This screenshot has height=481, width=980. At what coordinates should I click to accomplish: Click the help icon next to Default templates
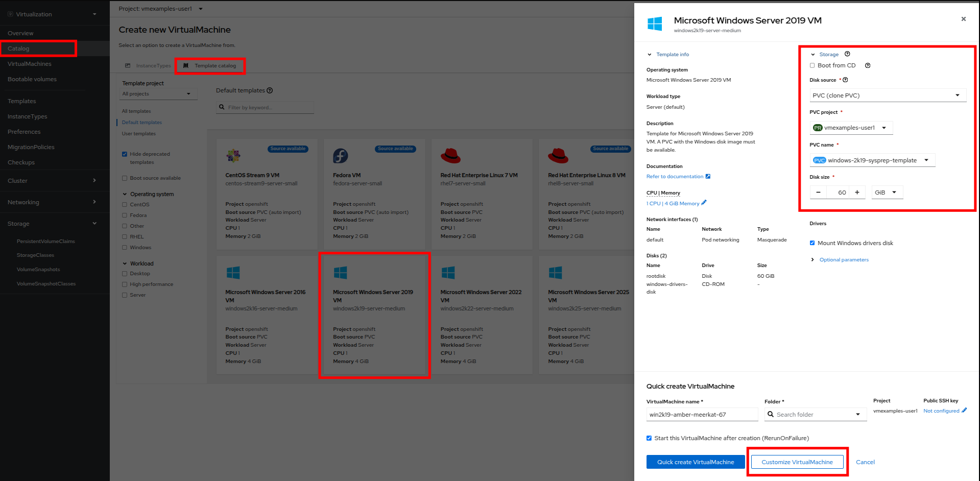click(x=270, y=90)
